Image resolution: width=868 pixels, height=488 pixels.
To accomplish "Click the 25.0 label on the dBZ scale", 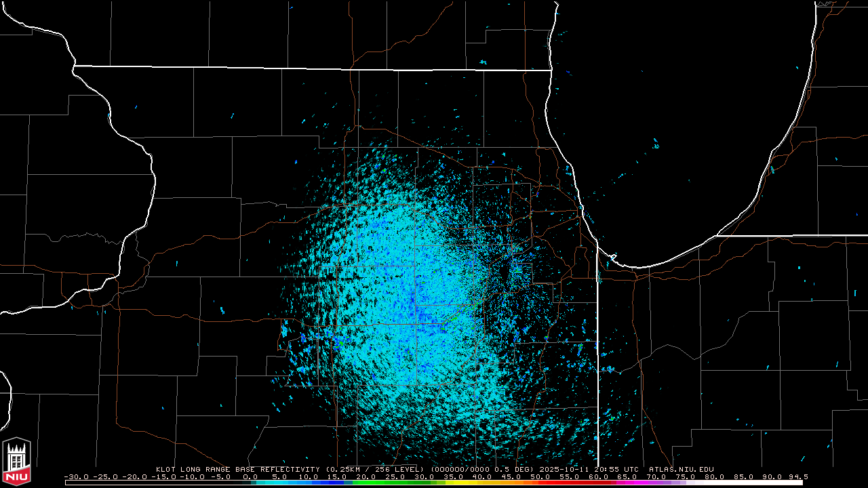I will point(395,476).
